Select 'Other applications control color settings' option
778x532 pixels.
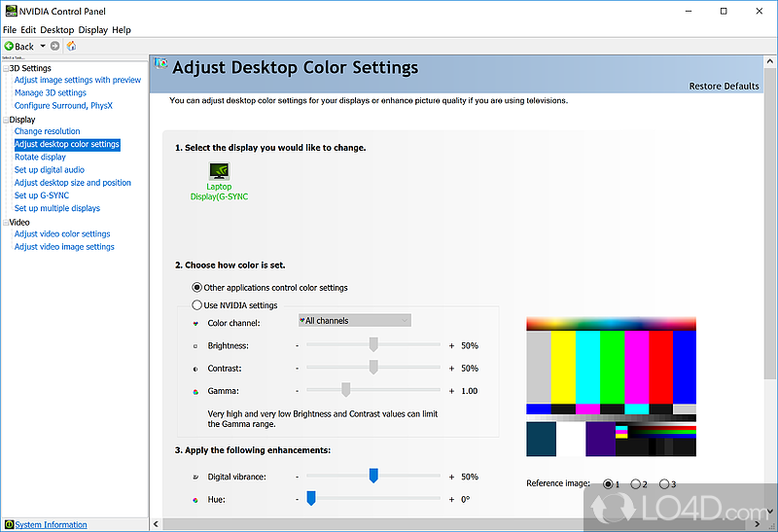197,287
